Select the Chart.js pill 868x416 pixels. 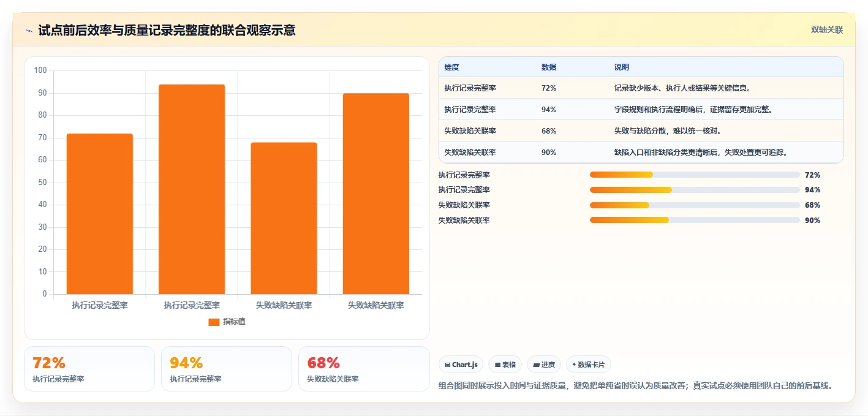[x=461, y=365]
